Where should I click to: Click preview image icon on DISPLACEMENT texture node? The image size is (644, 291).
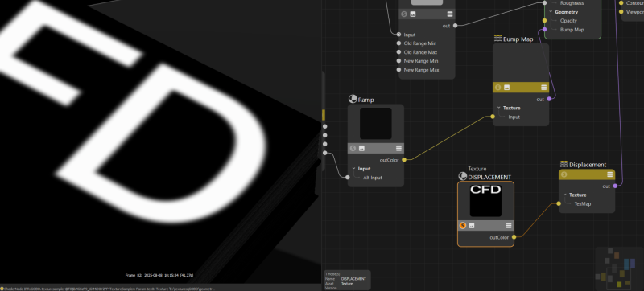point(472,225)
